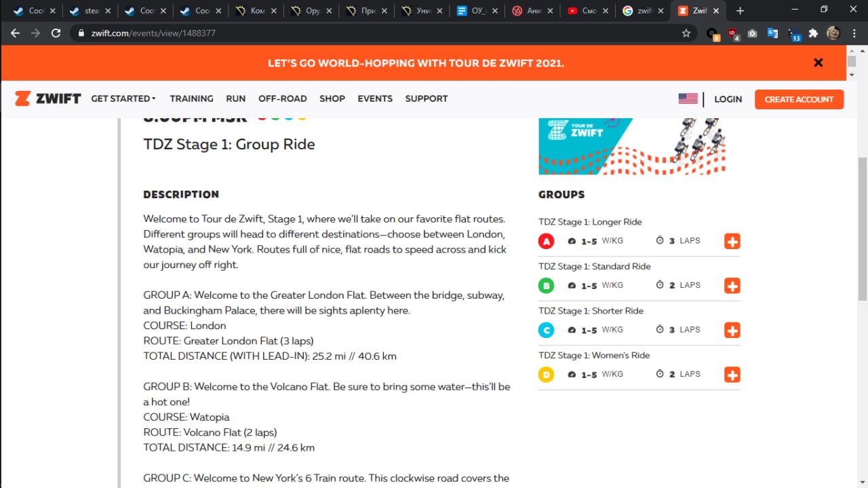Click the power gauge icon in Shorter Ride row
This screenshot has width=868, height=488.
coord(572,330)
